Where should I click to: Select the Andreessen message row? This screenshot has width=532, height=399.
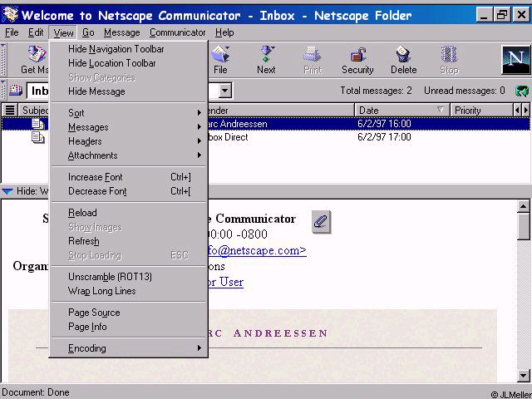[266, 124]
